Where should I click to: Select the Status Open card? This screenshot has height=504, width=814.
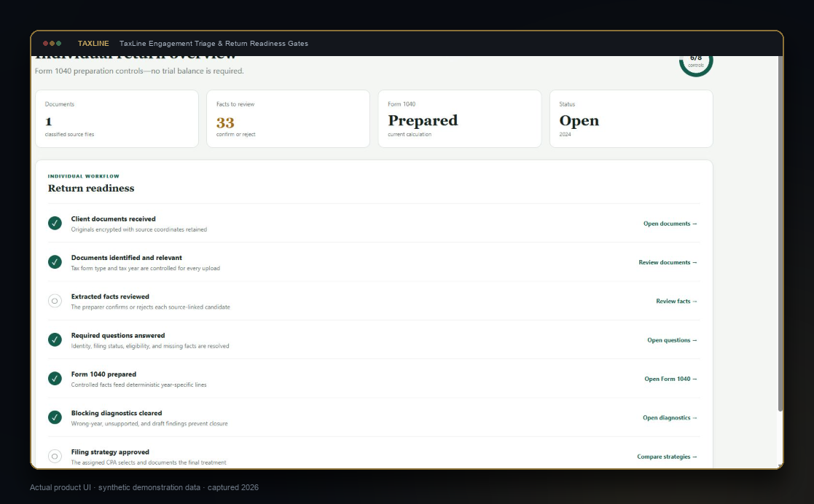[x=631, y=119]
